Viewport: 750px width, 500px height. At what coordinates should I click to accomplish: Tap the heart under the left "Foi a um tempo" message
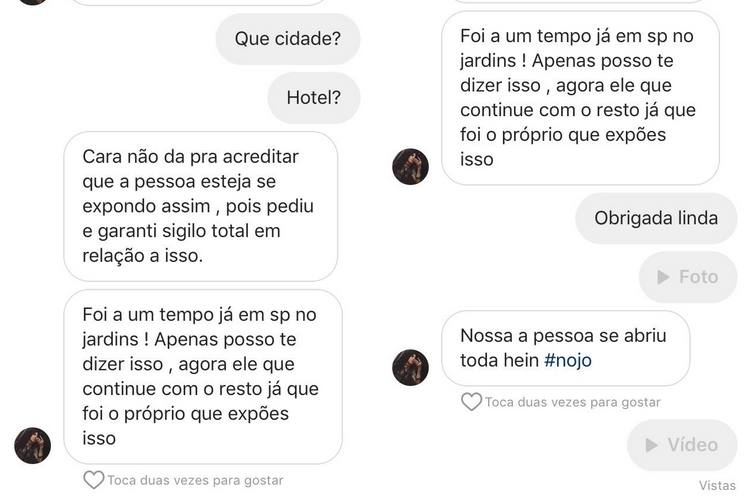pos(93,480)
